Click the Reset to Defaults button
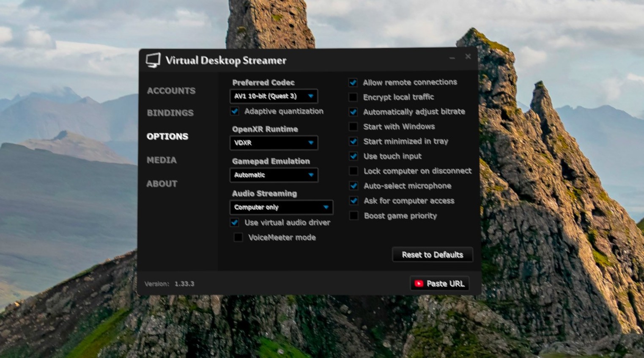644x358 pixels. coord(433,255)
